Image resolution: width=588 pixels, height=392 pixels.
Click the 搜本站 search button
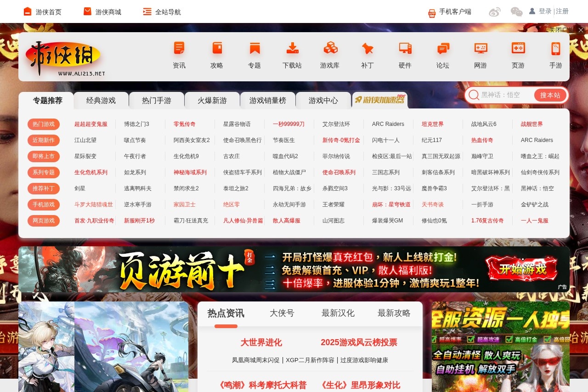pos(550,95)
